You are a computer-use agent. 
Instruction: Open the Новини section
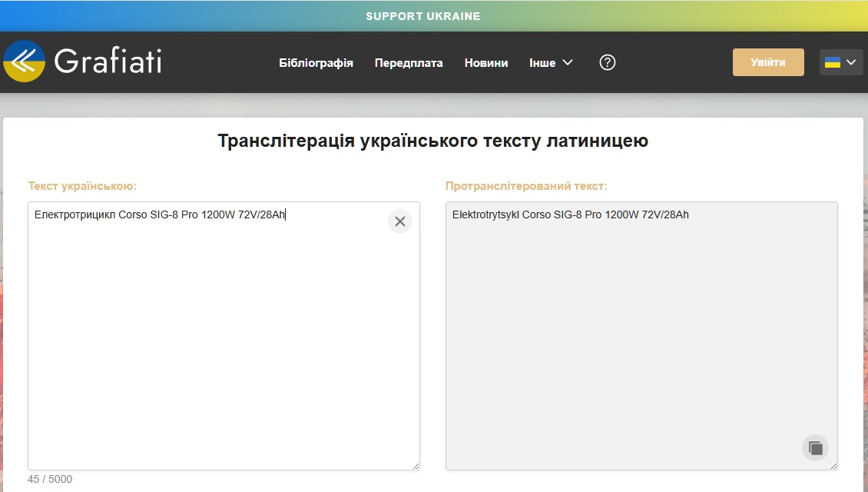coord(486,62)
